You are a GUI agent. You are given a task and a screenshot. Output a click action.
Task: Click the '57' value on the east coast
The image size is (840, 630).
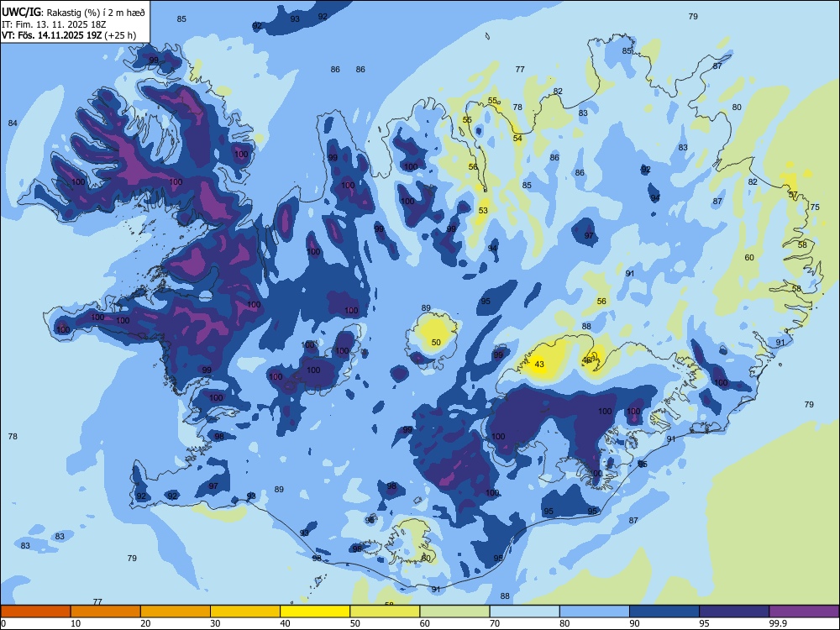click(x=794, y=195)
